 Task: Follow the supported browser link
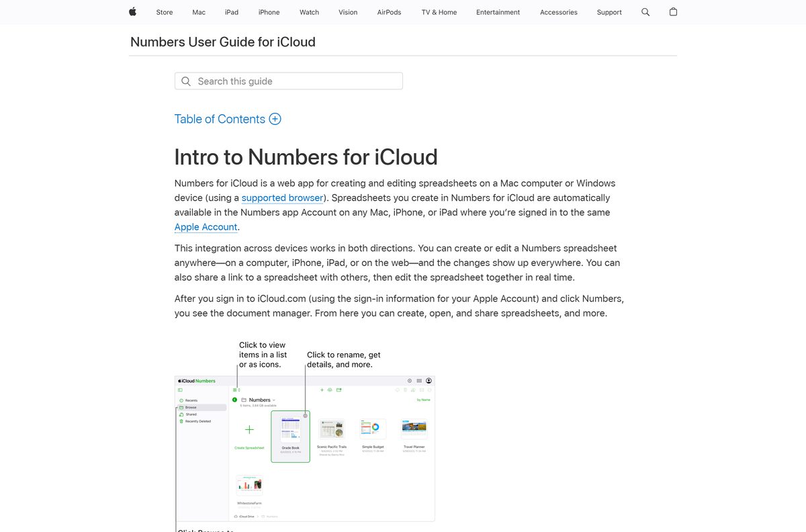pos(283,197)
